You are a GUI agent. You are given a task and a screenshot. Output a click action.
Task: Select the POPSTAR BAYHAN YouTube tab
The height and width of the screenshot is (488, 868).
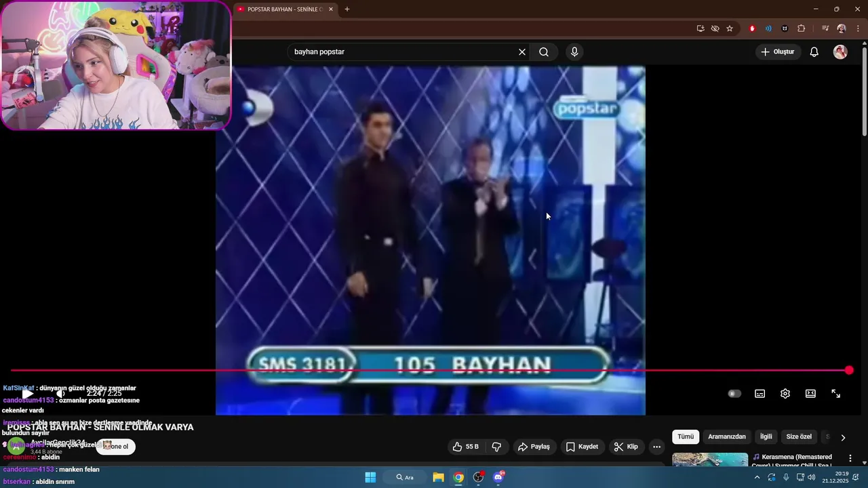285,9
